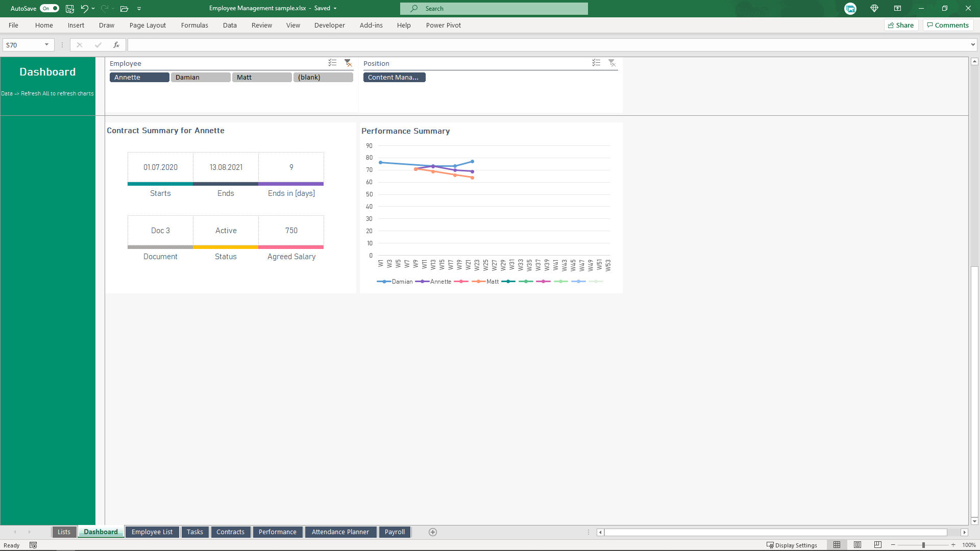Click Display Settings in status bar
980x551 pixels.
point(792,545)
